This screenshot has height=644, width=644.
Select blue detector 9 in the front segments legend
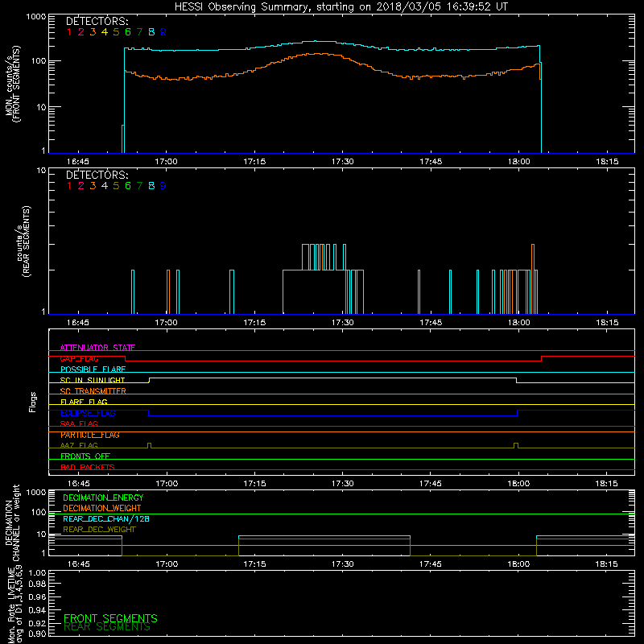(163, 32)
